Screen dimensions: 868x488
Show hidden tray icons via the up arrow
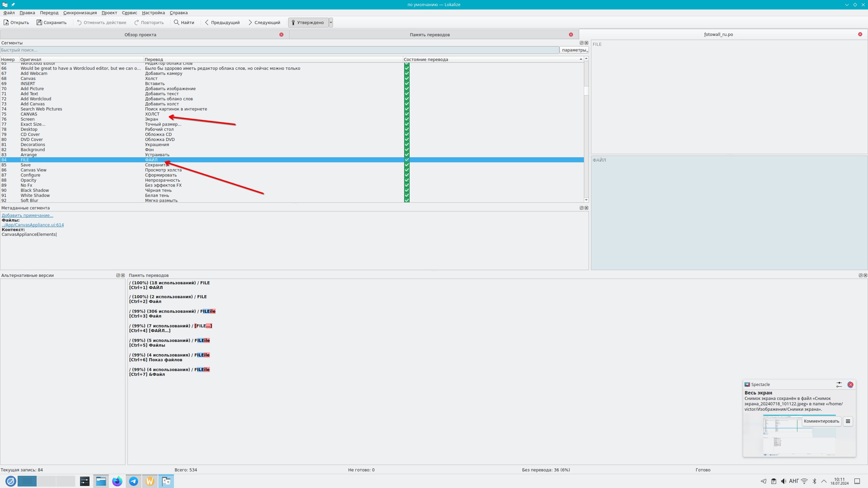[x=824, y=481]
